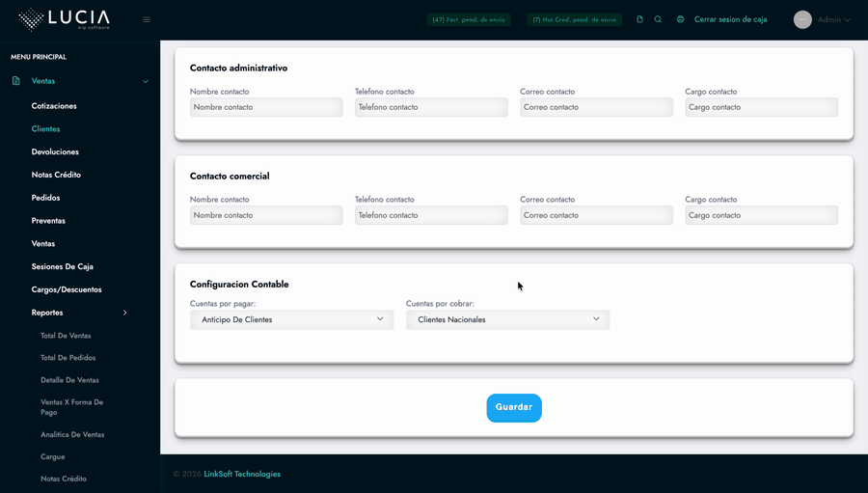Click the printer icon beside Cerrar sesion
This screenshot has width=868, height=493.
click(x=680, y=19)
